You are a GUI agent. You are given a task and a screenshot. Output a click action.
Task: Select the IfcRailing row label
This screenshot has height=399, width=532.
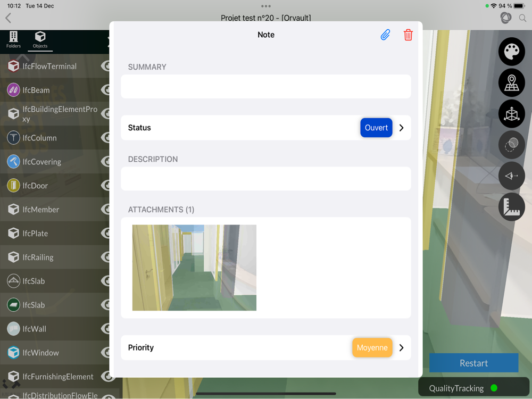(x=38, y=257)
